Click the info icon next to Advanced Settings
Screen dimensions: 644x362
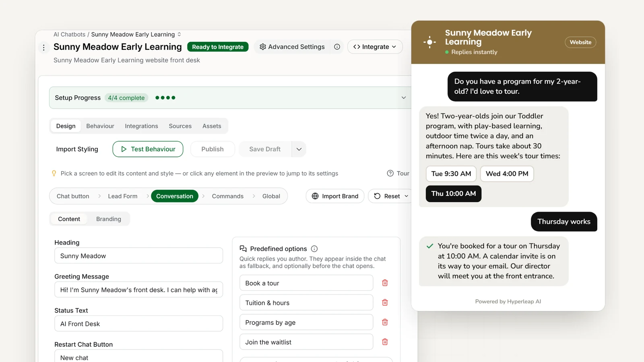337,47
